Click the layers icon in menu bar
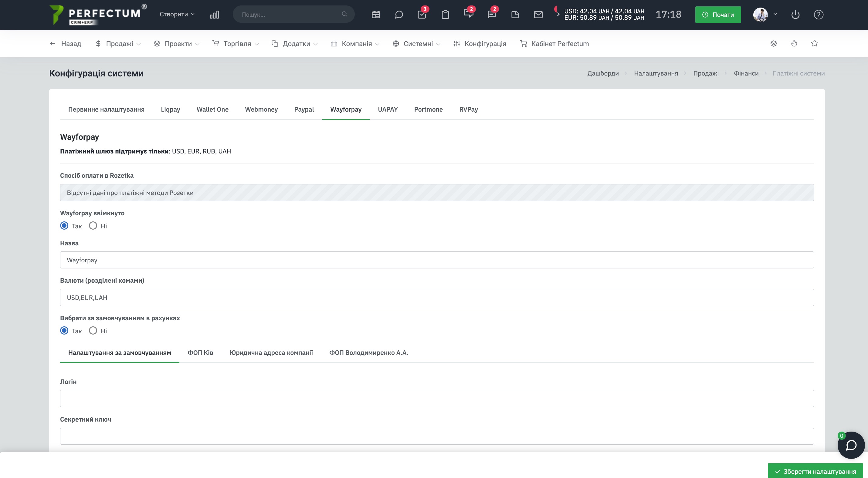The height and width of the screenshot is (478, 868). point(774,43)
